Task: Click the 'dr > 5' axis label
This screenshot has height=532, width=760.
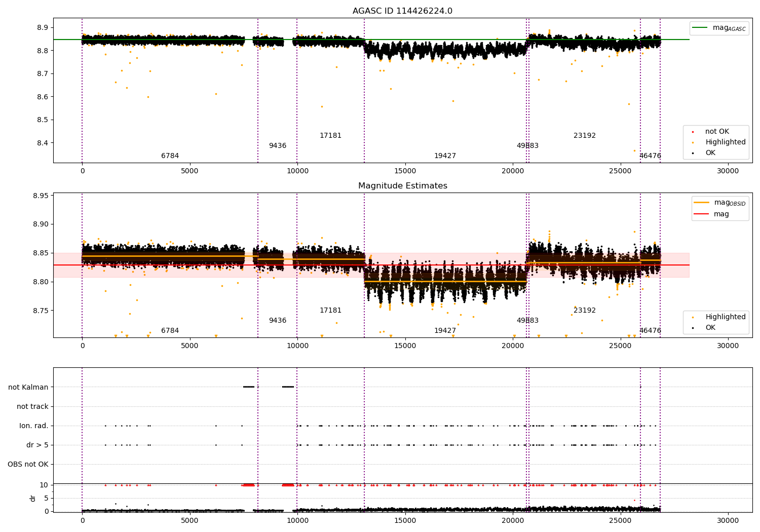Action: click(37, 445)
